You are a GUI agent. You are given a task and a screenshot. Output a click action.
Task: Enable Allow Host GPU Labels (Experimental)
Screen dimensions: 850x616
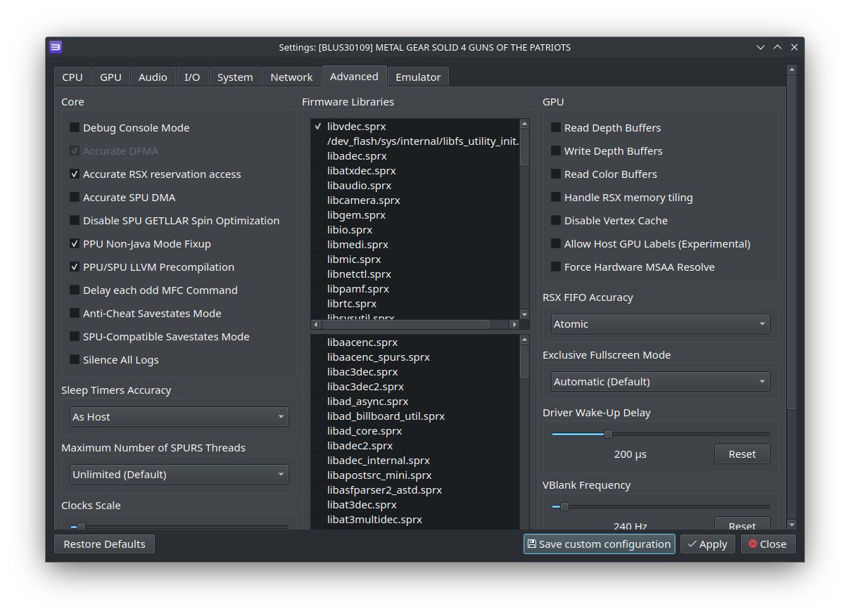click(x=555, y=243)
